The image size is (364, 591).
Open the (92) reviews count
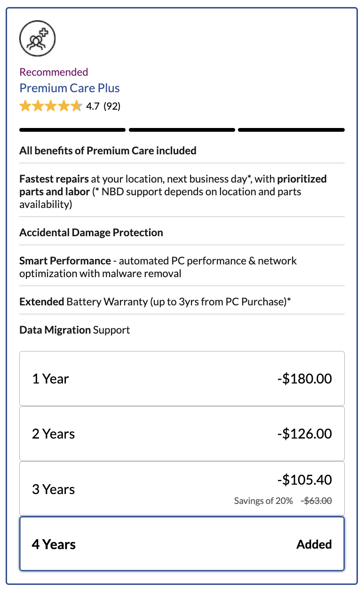[x=112, y=106]
